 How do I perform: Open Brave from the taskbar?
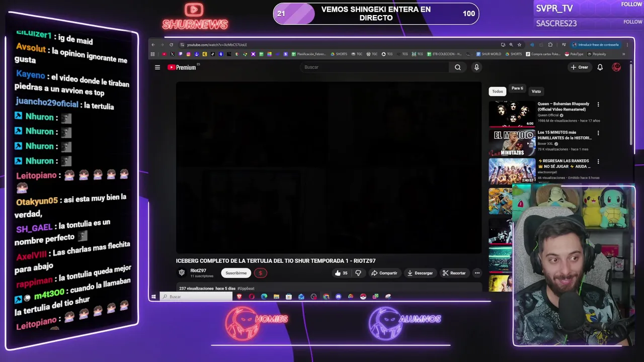tap(239, 297)
